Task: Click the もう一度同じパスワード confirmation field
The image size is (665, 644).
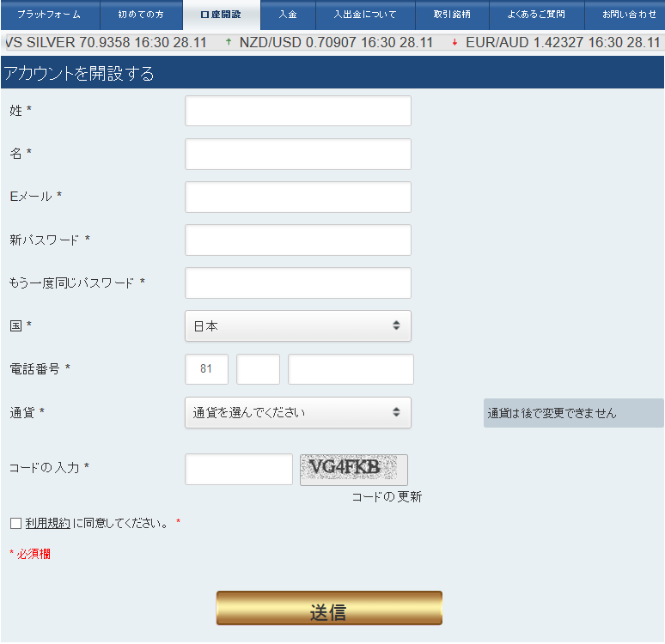Action: click(x=298, y=283)
